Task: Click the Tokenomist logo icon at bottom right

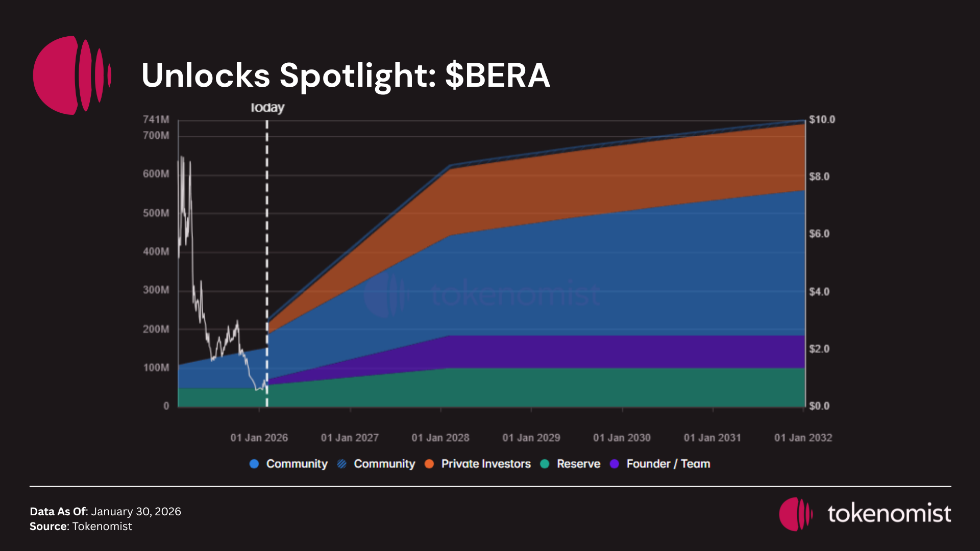Action: point(795,514)
